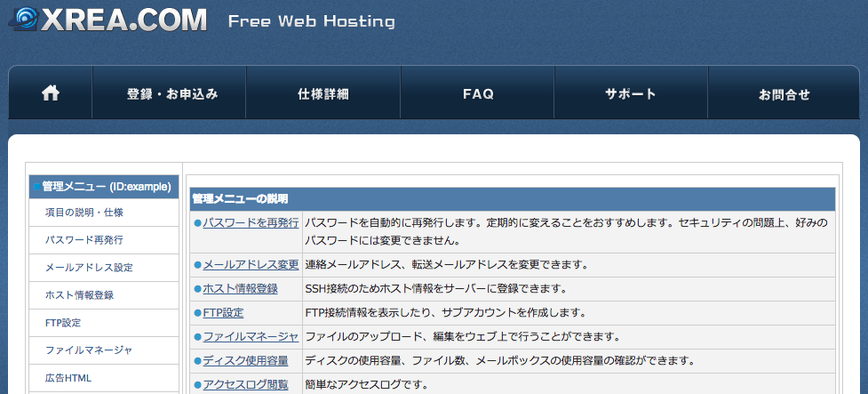Open メールアドレス設定 in the sidebar

click(x=89, y=268)
